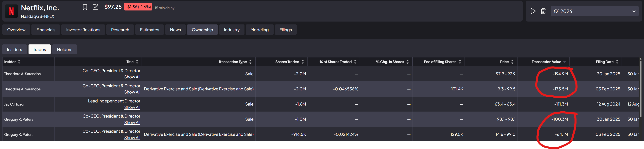Open the Overview tab
Image resolution: width=644 pixels, height=149 pixels.
point(16,30)
